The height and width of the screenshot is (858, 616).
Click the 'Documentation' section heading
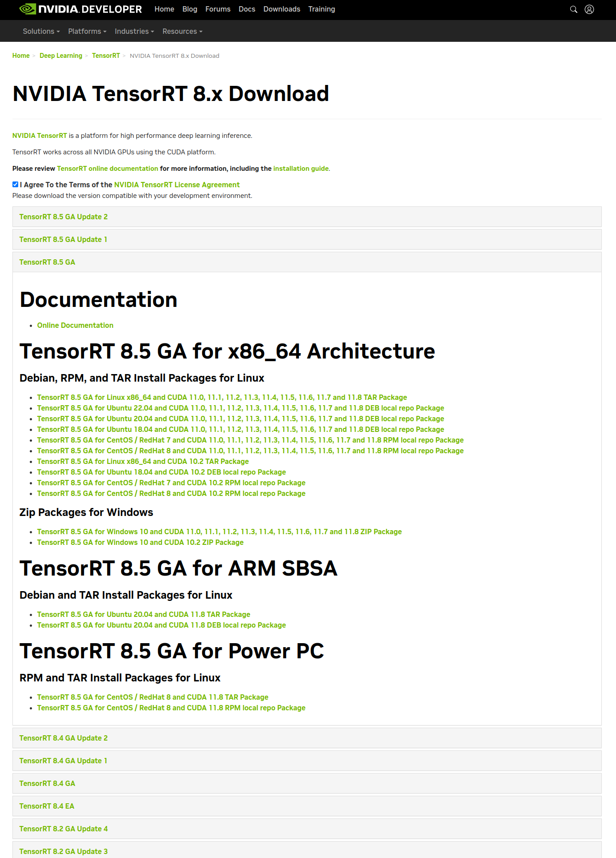click(x=99, y=300)
